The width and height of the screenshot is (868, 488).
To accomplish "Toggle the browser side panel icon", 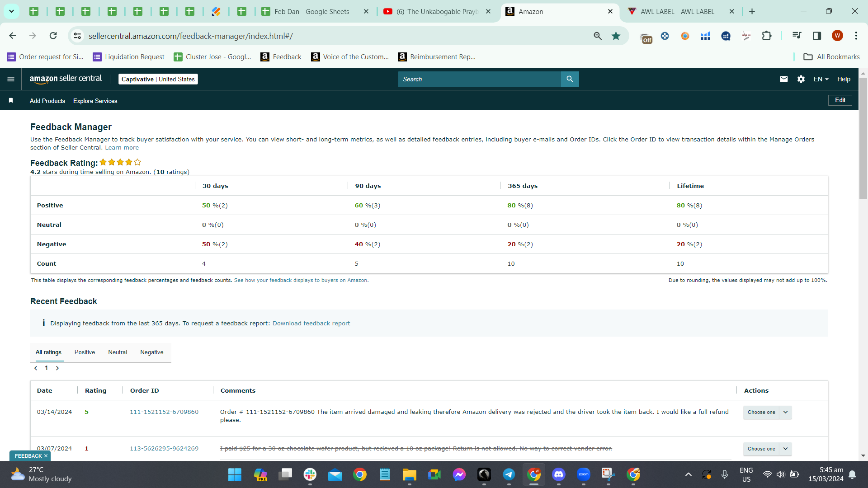I will tap(817, 36).
